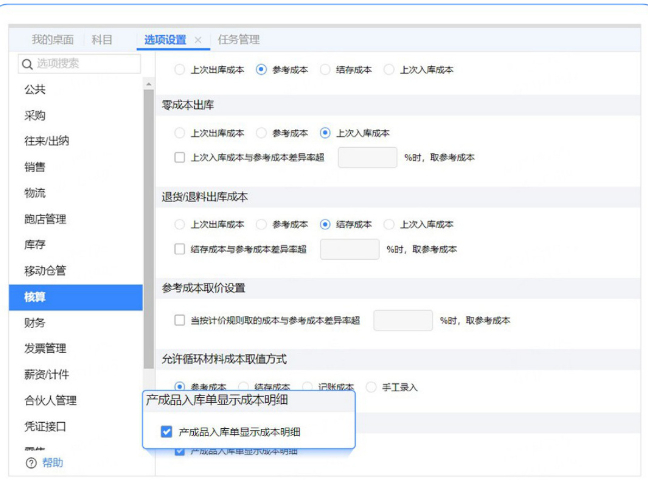The height and width of the screenshot is (480, 648).
Task: Select 上次出库成本 radio in the topmost row
Action: [179, 69]
